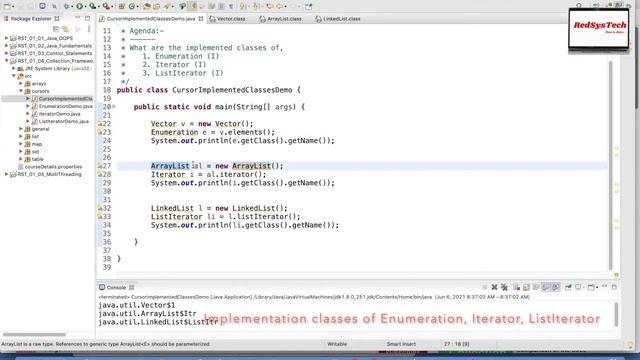640x360 pixels.
Task: Click Remove Launch icon in Console
Action: click(494, 287)
